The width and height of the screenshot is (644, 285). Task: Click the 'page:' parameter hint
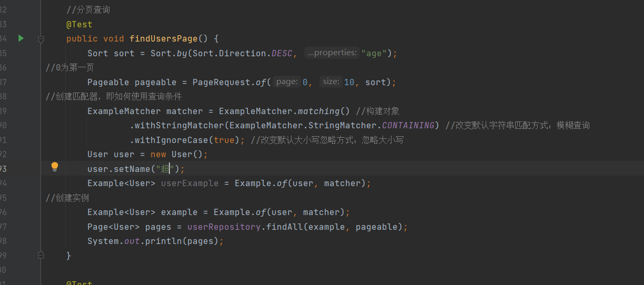pos(287,82)
